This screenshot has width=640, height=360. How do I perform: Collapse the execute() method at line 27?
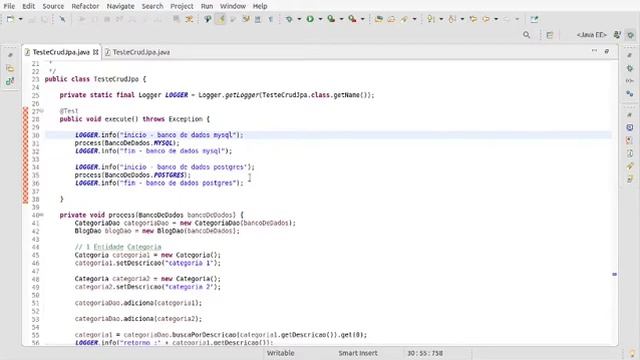(x=42, y=111)
